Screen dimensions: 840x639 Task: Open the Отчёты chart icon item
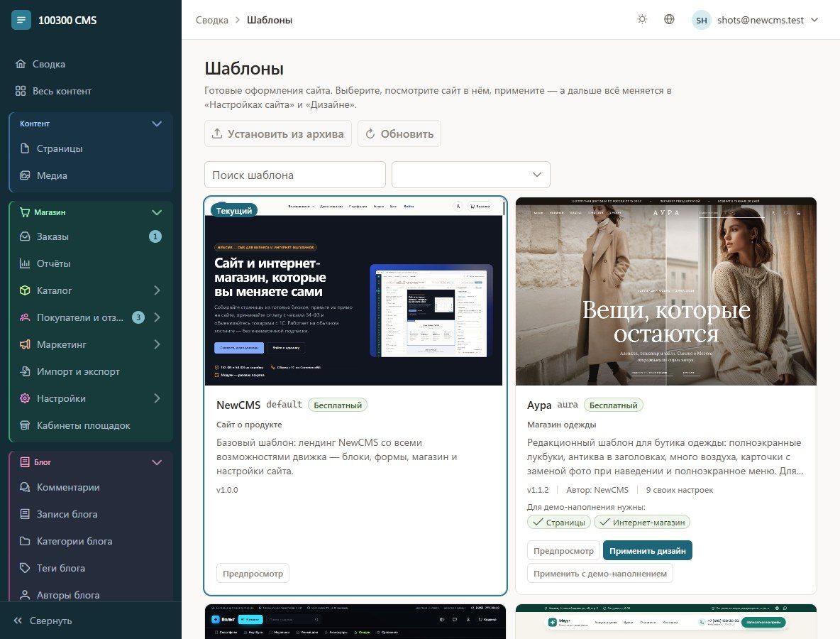(x=25, y=263)
